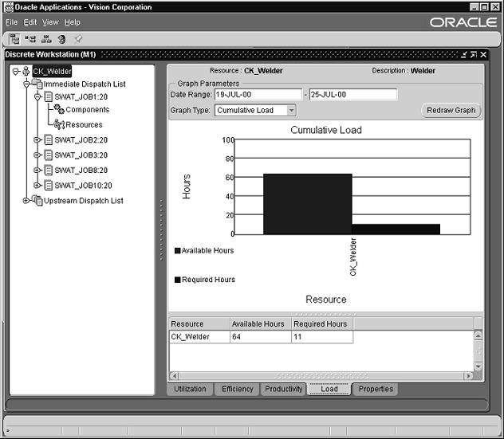
Task: Click the Available Hours cell value 64
Action: coord(261,337)
